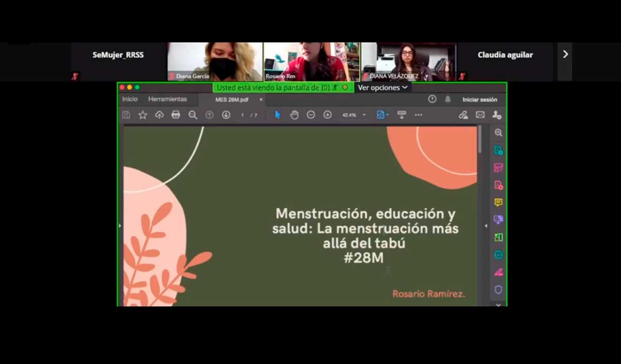Go to next page with the down arrow

pos(226,115)
